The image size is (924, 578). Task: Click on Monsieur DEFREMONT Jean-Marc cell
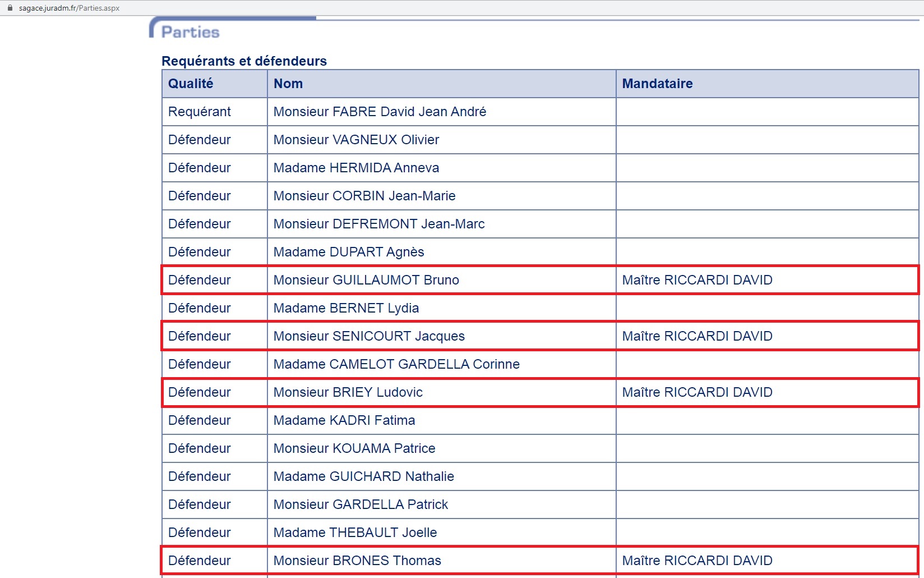point(379,224)
